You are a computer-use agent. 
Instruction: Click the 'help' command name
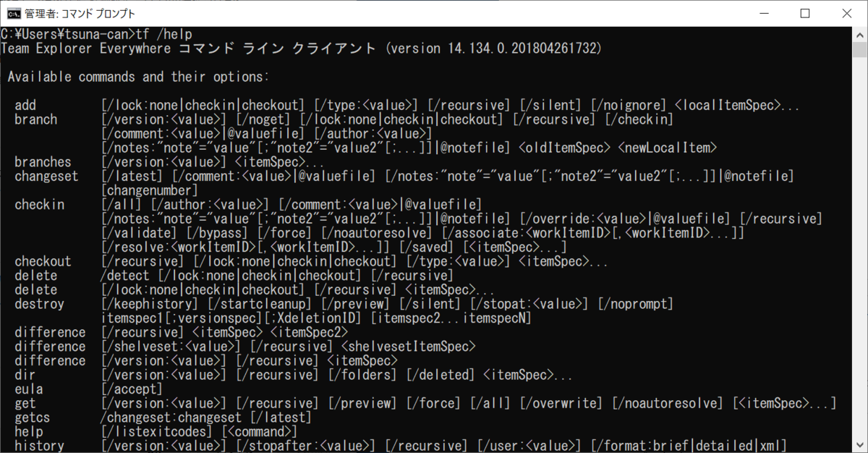coord(29,431)
